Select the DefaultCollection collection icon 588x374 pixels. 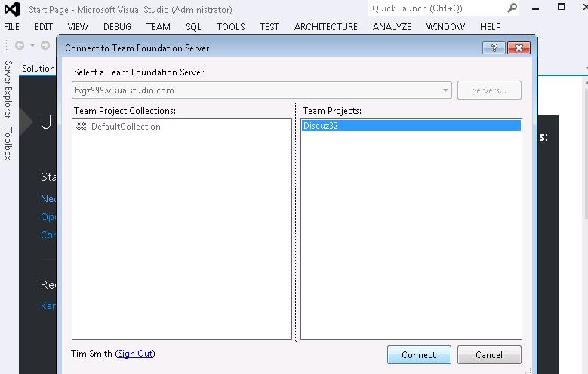click(82, 126)
